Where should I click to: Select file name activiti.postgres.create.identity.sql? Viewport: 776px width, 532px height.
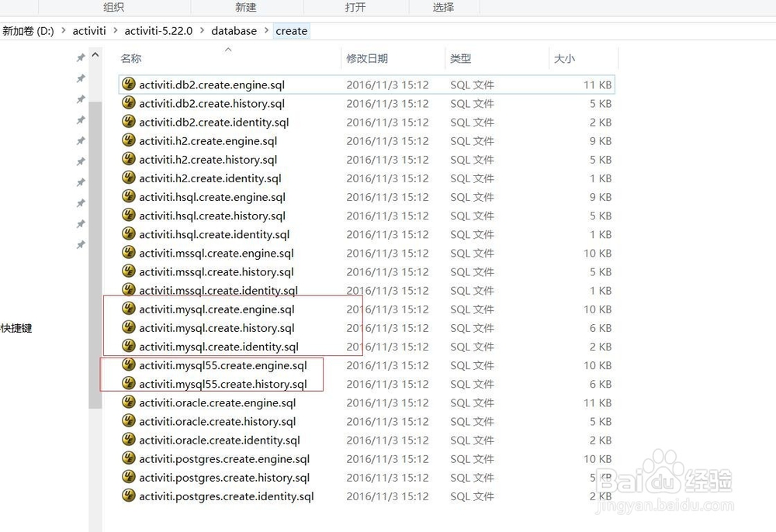pyautogui.click(x=226, y=496)
